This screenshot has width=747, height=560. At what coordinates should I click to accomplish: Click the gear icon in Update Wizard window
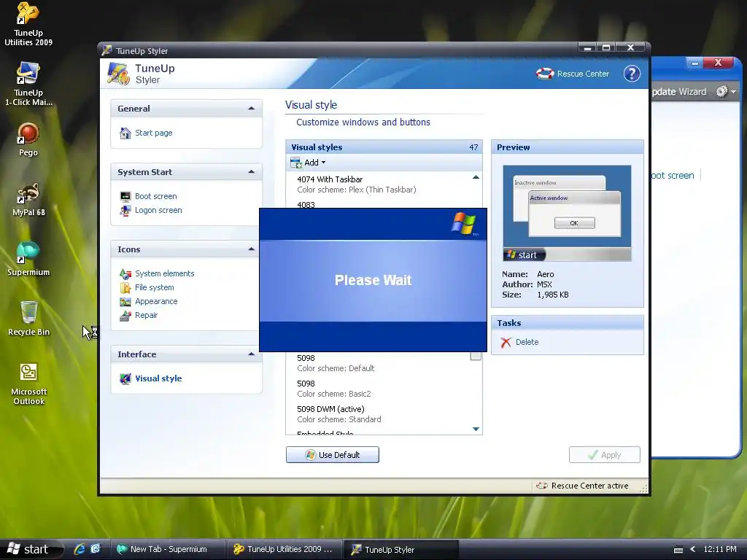pyautogui.click(x=721, y=91)
